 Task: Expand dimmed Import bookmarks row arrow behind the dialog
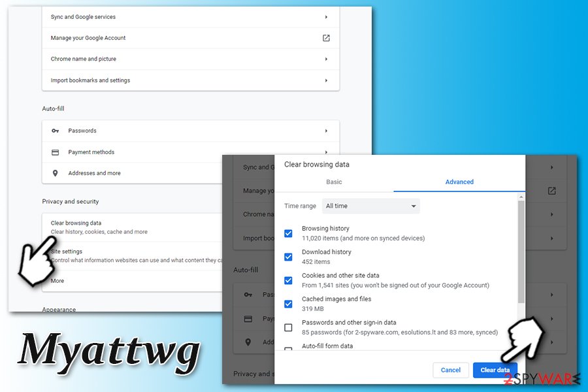point(551,238)
